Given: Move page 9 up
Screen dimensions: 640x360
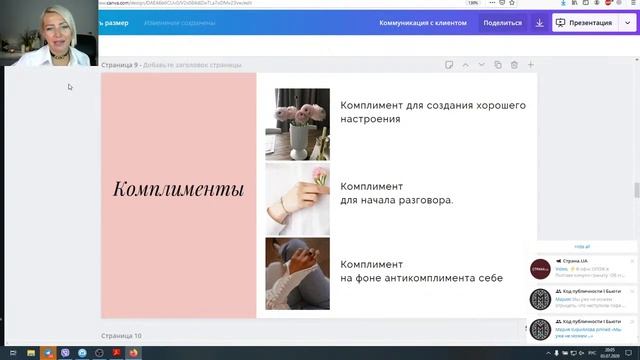Looking at the screenshot, I should tap(465, 65).
